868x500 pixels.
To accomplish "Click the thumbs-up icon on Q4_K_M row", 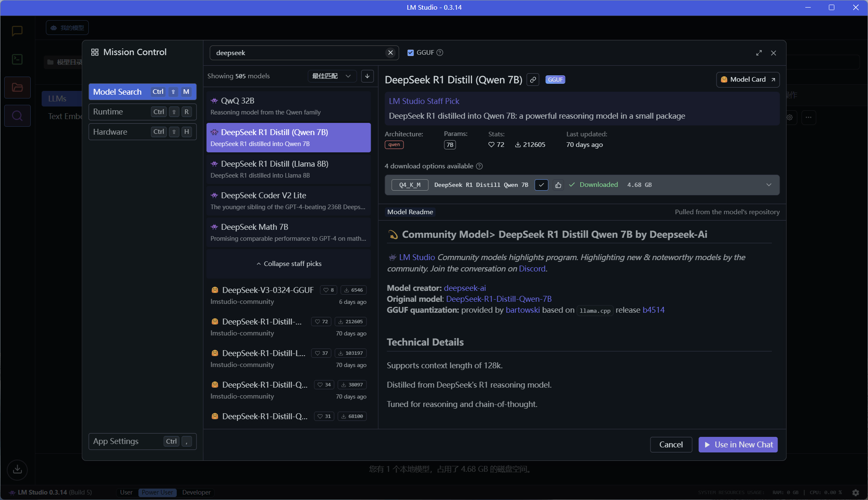I will coord(558,185).
